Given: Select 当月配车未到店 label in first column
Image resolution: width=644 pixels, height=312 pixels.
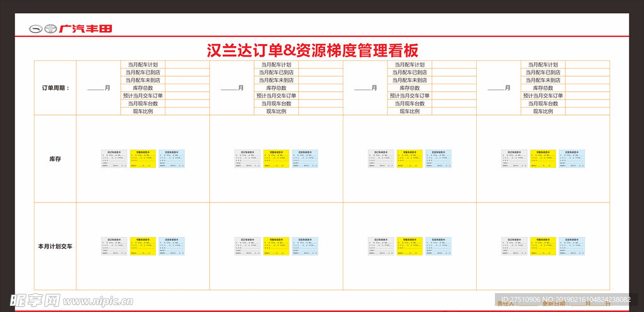Looking at the screenshot, I should pos(143,80).
